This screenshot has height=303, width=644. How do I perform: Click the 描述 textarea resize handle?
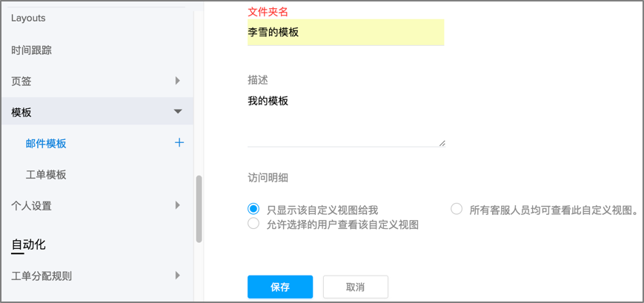click(x=442, y=143)
